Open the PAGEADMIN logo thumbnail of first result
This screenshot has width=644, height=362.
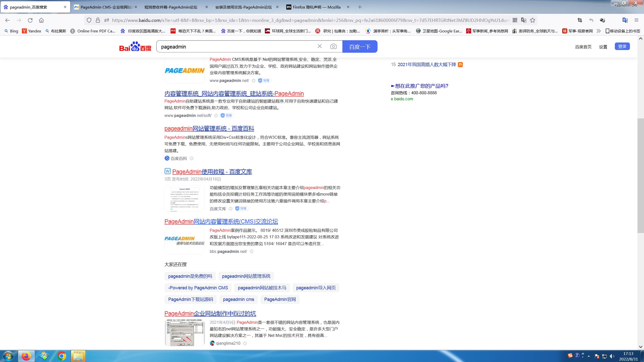(x=185, y=70)
